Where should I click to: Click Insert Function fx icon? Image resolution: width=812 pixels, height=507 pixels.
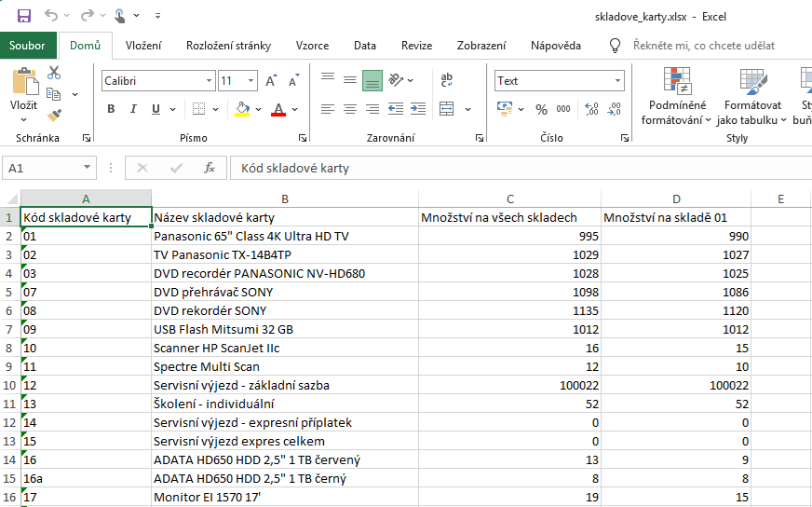[x=210, y=168]
